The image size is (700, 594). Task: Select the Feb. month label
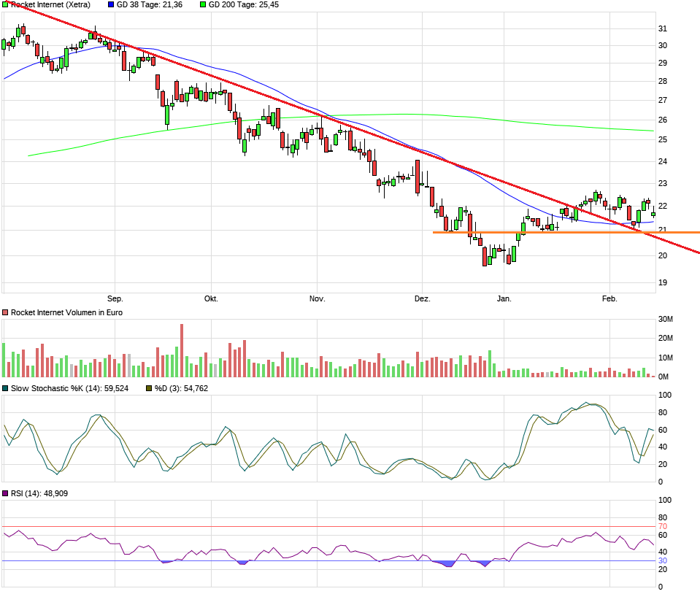pos(610,298)
